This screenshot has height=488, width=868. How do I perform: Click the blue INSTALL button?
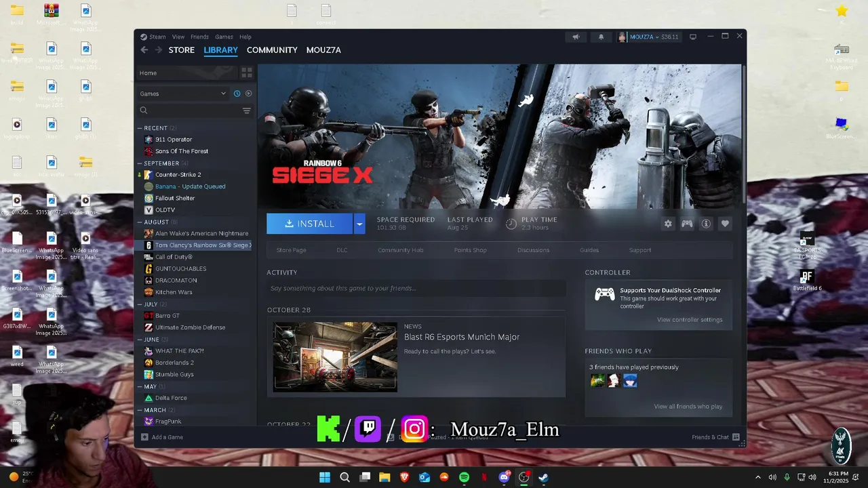[x=310, y=224]
